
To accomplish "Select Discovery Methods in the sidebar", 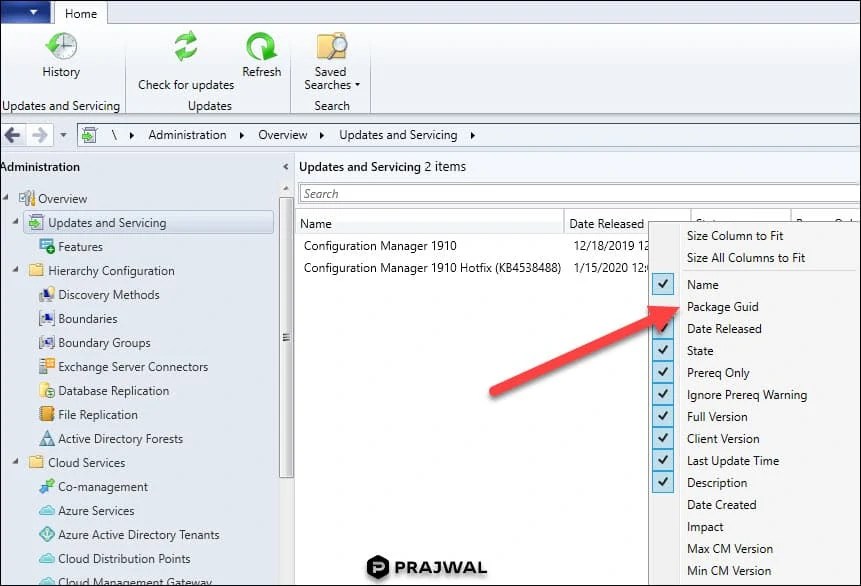I will [110, 294].
